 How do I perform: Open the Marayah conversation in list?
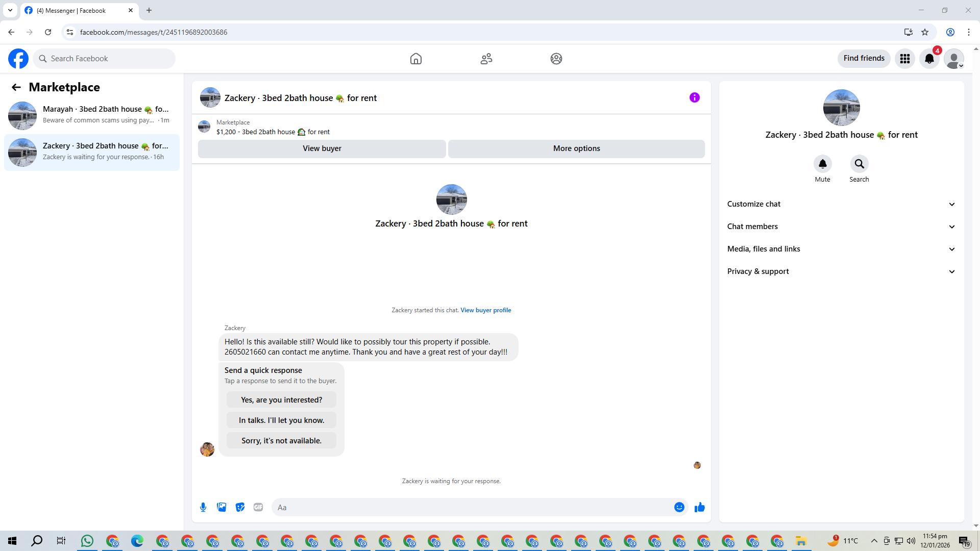[x=92, y=115]
